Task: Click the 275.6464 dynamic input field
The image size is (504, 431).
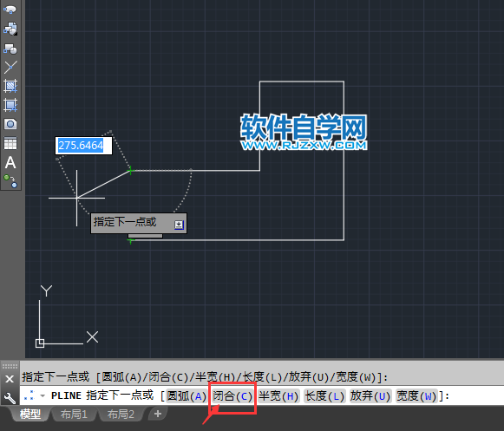Action: click(x=83, y=146)
